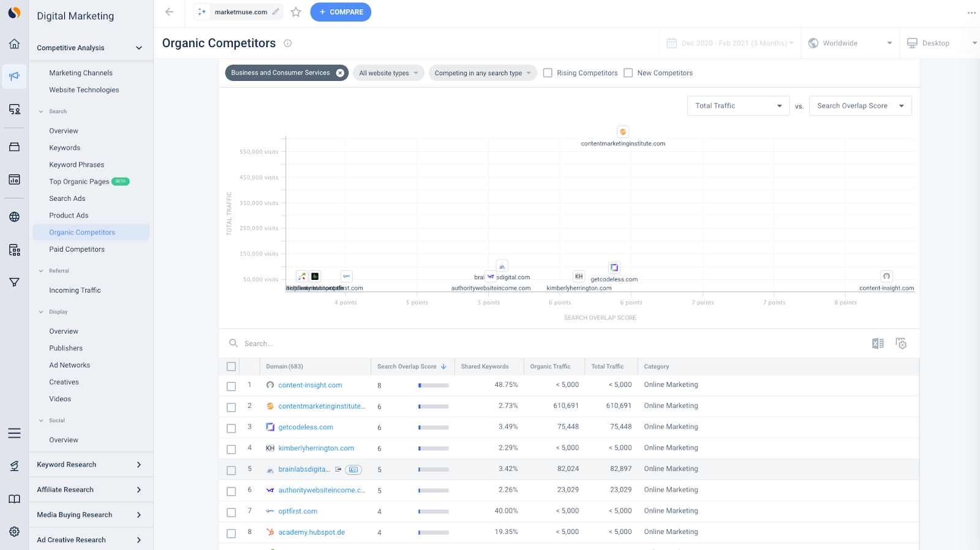Open Competing in any search type dropdown
Viewport: 980px width, 550px height.
pyautogui.click(x=483, y=73)
